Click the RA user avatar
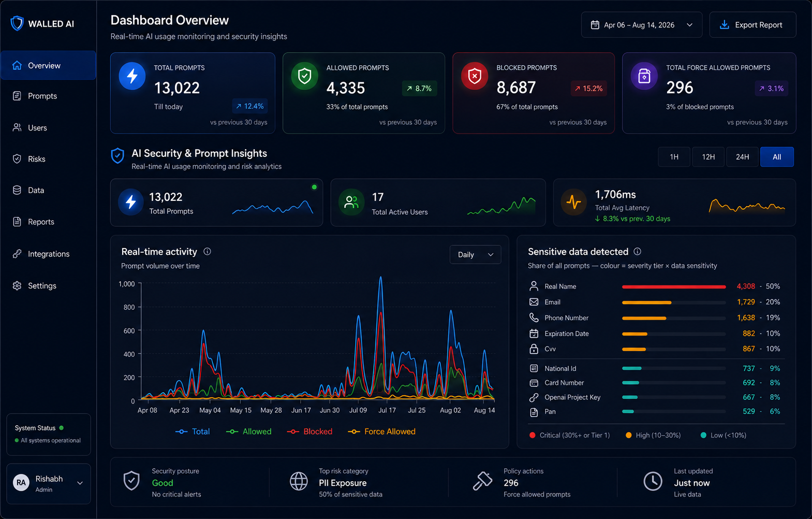This screenshot has height=519, width=812. [21, 483]
